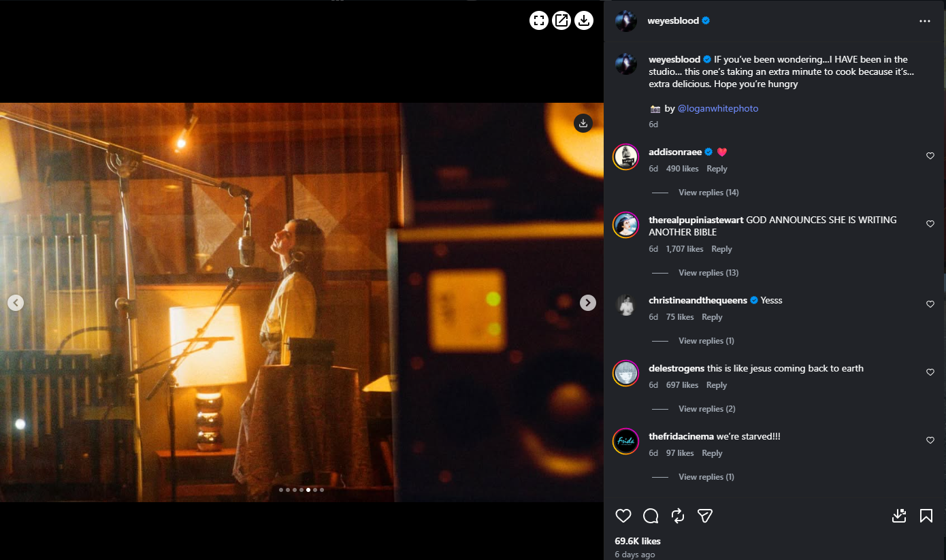946x560 pixels.
Task: Open christineandthequeens' profile avatar
Action: pos(625,305)
